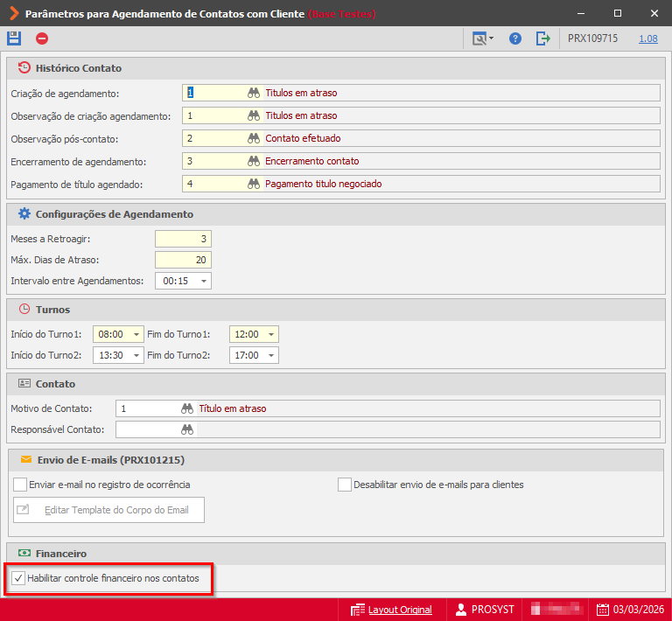Click binoculars lookup for Observação pós-contato
The height and width of the screenshot is (621, 672).
tap(254, 138)
